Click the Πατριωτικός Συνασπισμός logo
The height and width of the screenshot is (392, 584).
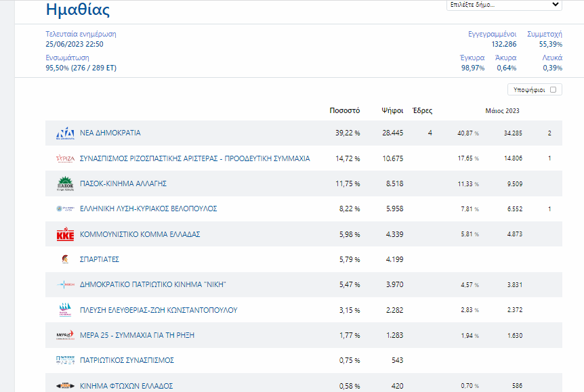click(x=65, y=360)
